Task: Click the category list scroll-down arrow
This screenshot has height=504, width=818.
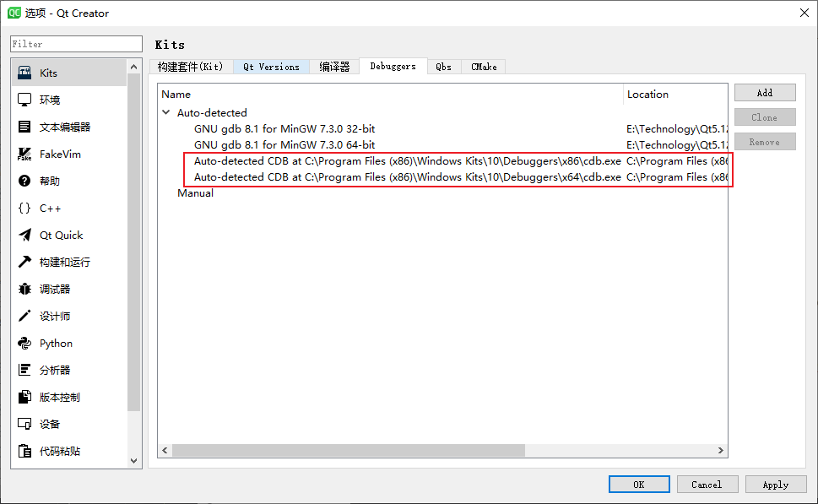Action: [x=133, y=461]
